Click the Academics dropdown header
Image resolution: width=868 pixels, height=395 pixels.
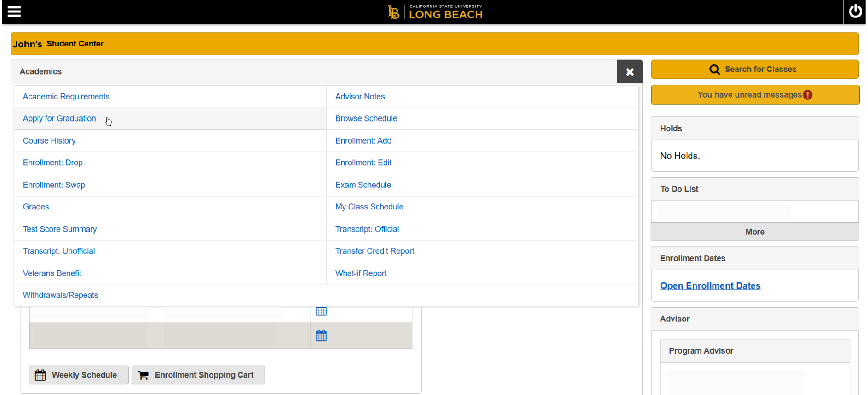coord(313,72)
